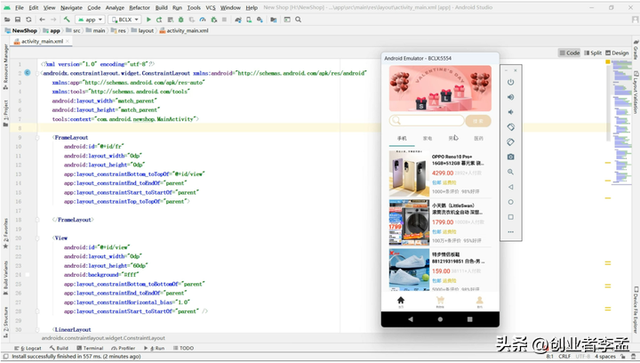Open the Gradle side tool window
The image size is (640, 363).
point(636,50)
